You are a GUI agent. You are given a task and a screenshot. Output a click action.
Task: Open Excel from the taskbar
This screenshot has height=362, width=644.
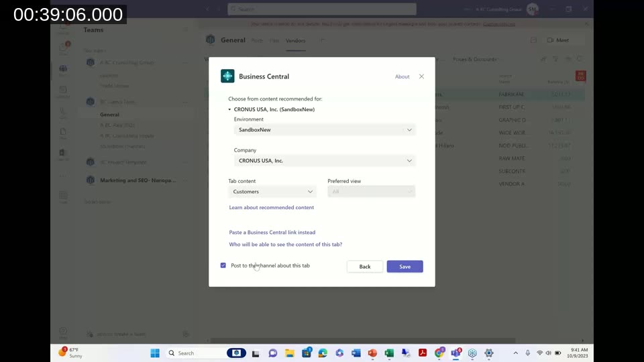click(x=389, y=353)
